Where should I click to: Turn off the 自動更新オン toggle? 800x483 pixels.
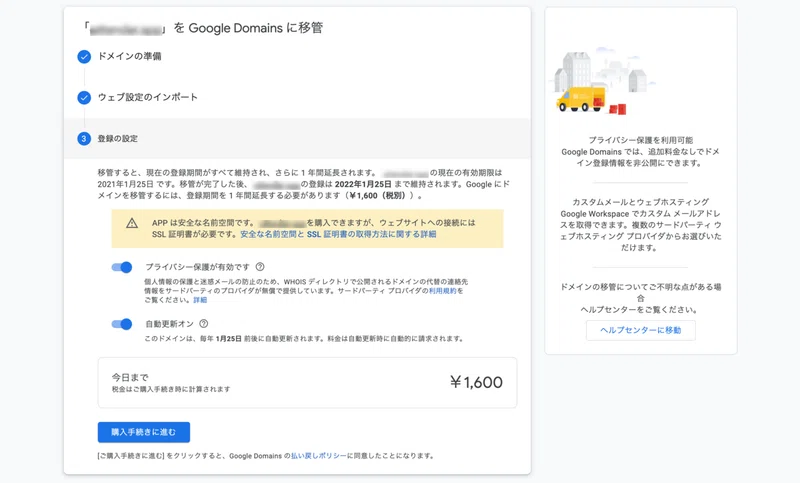pyautogui.click(x=122, y=324)
